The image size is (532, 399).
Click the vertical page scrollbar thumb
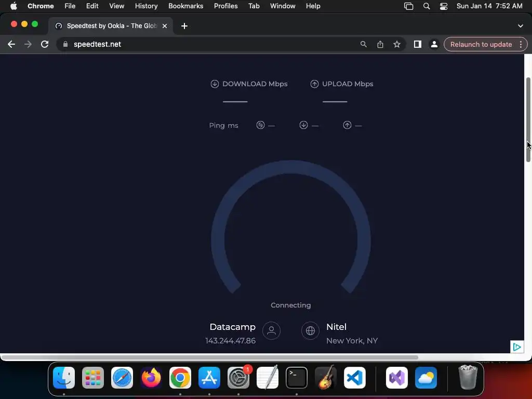pos(528,120)
